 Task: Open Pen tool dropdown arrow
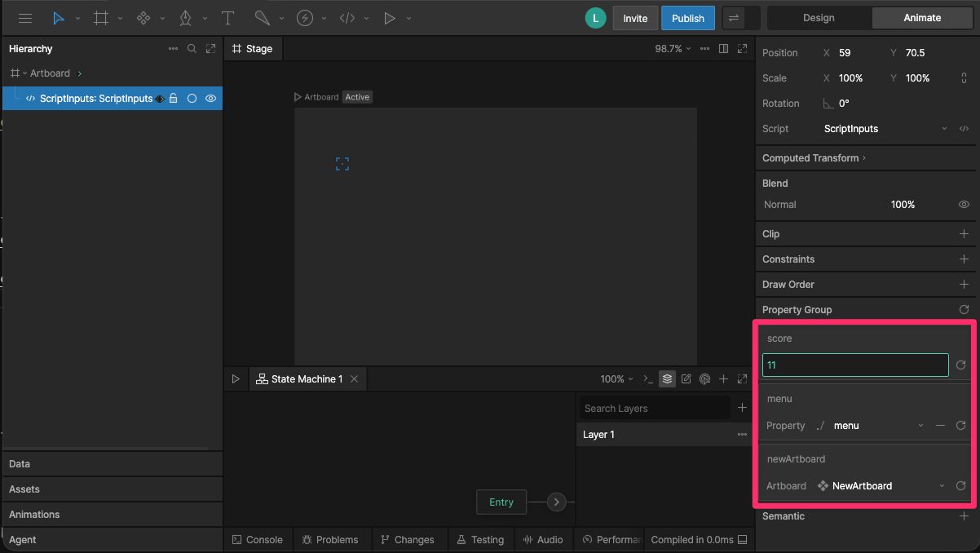205,19
